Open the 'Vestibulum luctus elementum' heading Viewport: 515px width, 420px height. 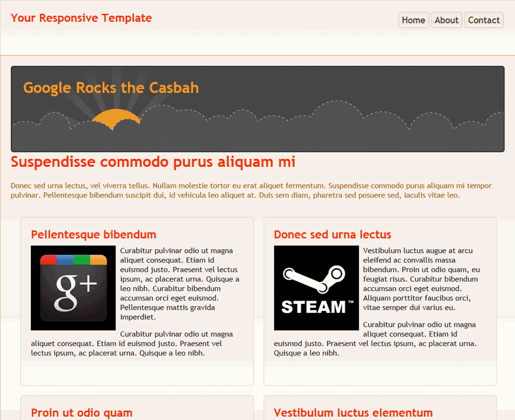353,413
